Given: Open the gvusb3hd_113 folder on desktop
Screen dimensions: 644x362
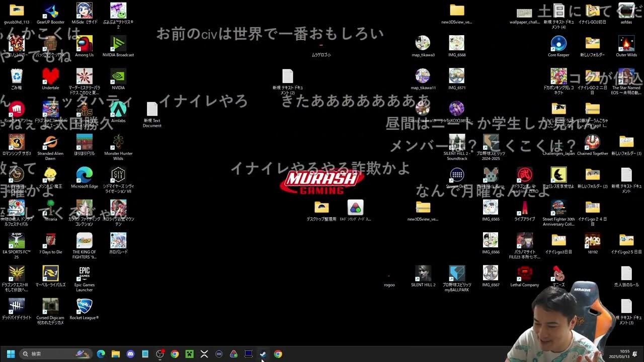Looking at the screenshot, I should (x=17, y=11).
